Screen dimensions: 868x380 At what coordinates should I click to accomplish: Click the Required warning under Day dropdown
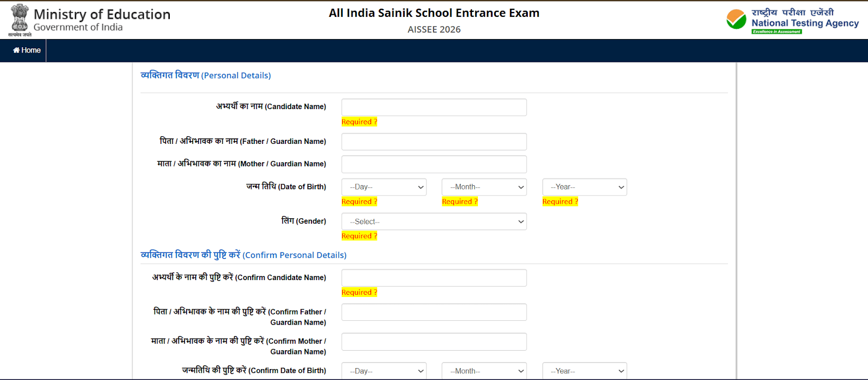359,202
